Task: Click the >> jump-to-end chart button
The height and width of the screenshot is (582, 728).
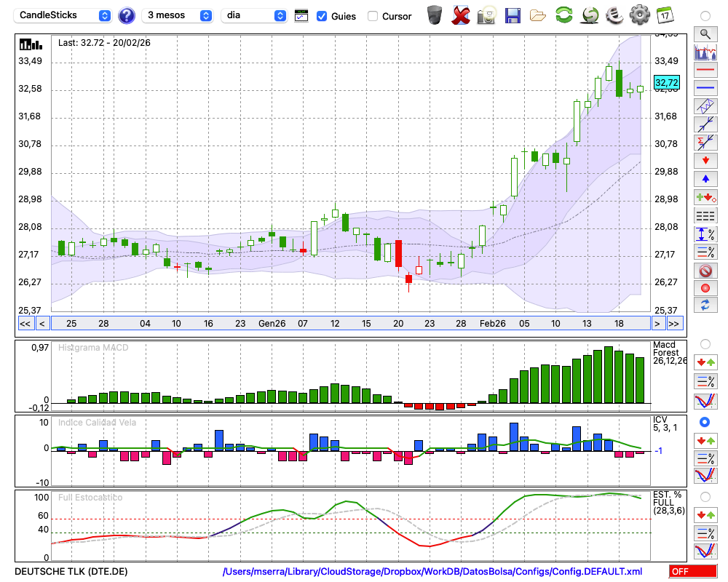Action: 674,324
